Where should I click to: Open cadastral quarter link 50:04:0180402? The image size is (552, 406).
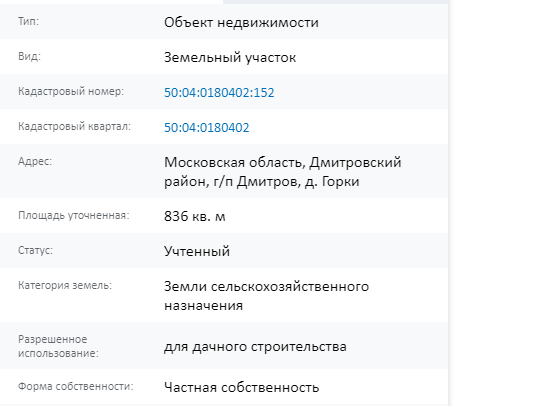[207, 127]
